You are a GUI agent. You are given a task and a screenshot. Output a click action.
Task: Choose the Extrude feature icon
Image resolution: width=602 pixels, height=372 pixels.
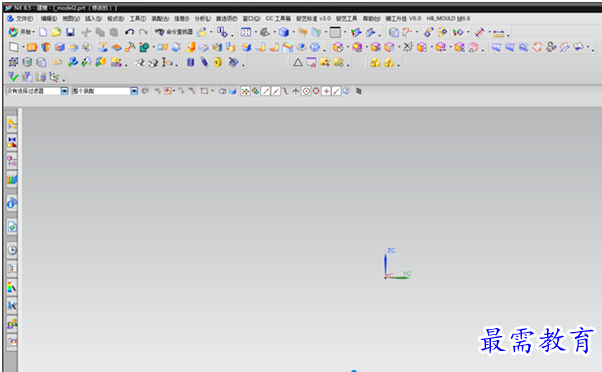(32, 47)
